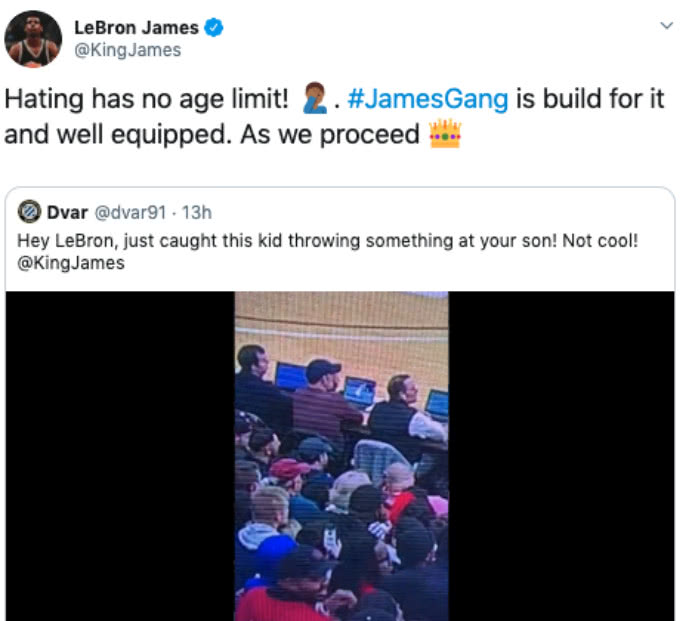Screen dimensions: 692x621
Task: Open the #JamesGang hashtag
Action: 428,98
